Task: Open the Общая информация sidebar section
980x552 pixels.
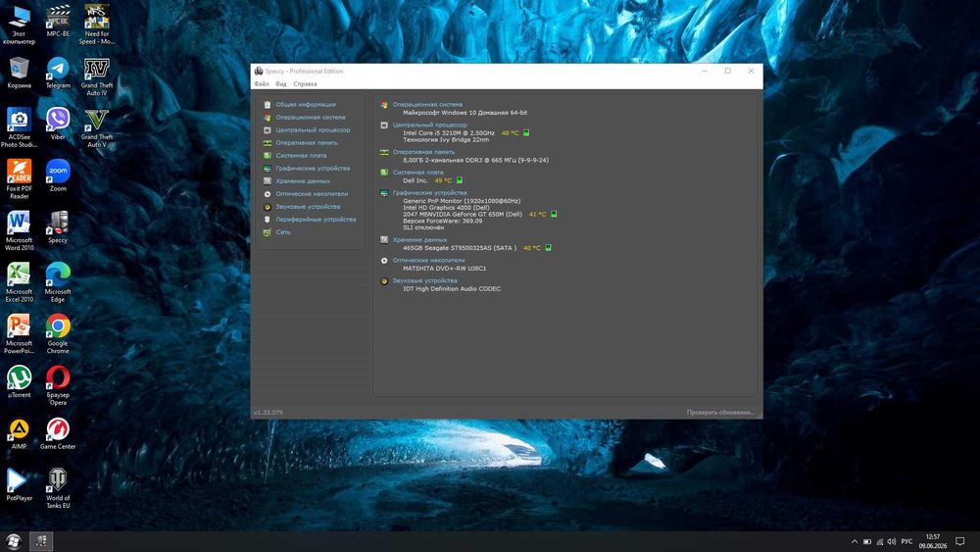Action: (306, 104)
